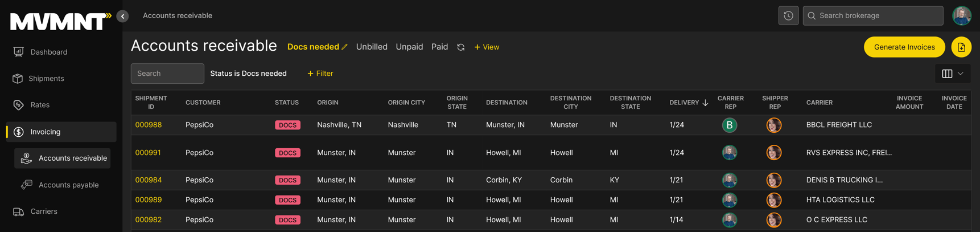Image resolution: width=980 pixels, height=232 pixels.
Task: Click the Shipments box icon
Action: click(18, 79)
